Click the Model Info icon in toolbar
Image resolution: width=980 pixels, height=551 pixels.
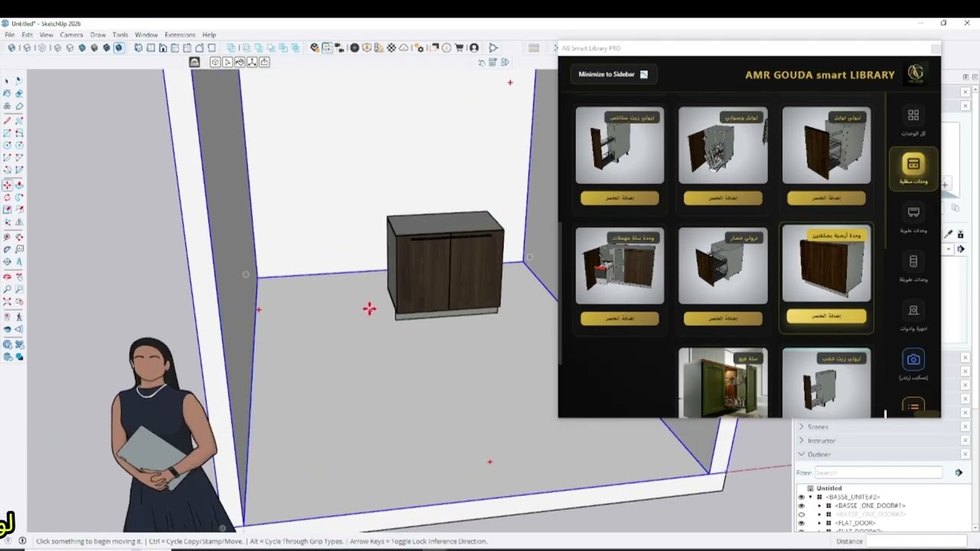(x=446, y=47)
